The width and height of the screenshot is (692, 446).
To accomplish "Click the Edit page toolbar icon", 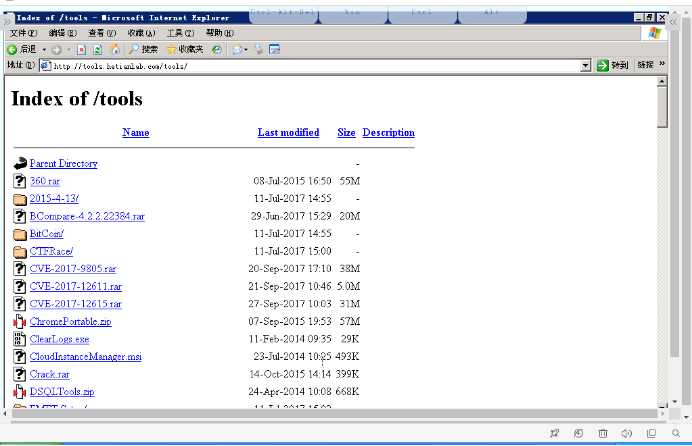I will (x=275, y=49).
